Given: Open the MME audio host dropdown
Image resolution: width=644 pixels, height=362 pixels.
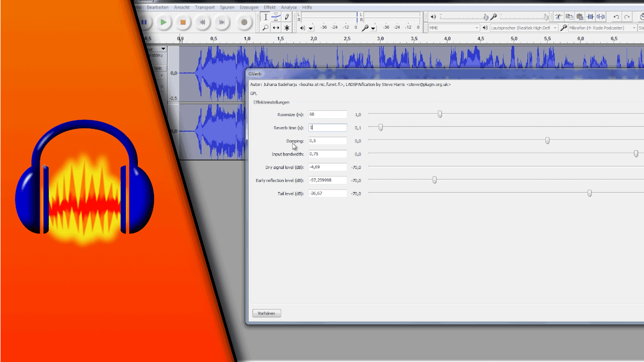Looking at the screenshot, I should (x=454, y=28).
